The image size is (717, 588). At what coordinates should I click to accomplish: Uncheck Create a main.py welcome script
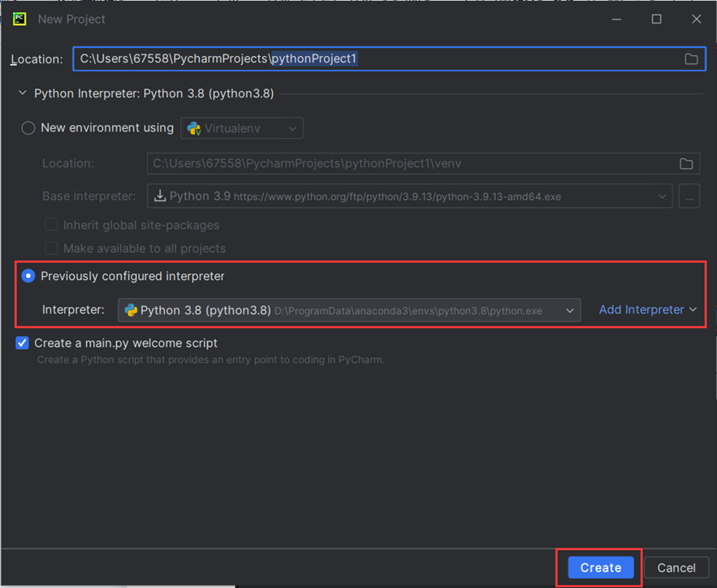click(x=23, y=343)
